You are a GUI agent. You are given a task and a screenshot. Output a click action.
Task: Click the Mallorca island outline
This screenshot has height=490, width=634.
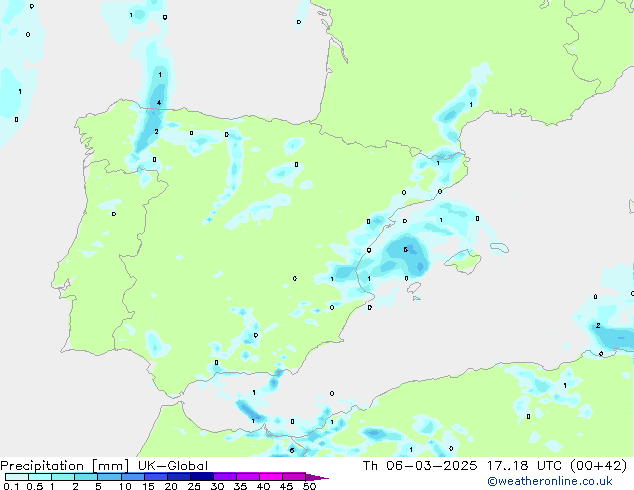463,261
